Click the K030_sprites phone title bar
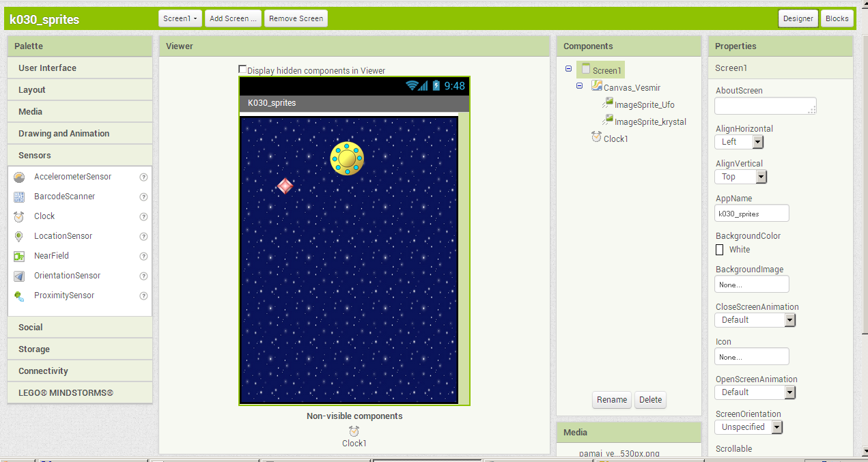 coord(354,103)
